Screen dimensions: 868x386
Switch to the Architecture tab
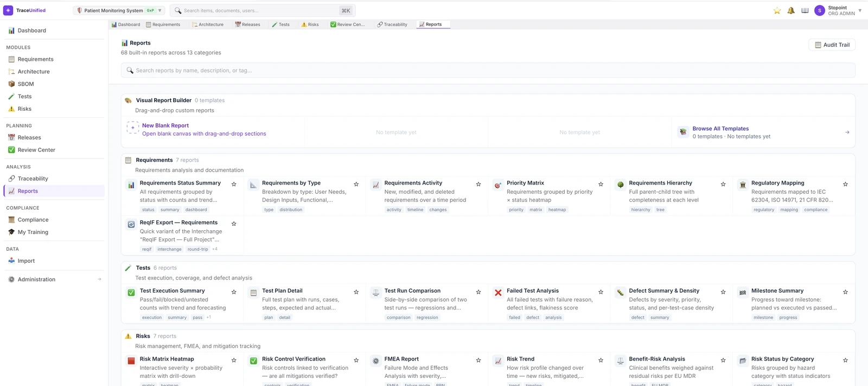208,24
